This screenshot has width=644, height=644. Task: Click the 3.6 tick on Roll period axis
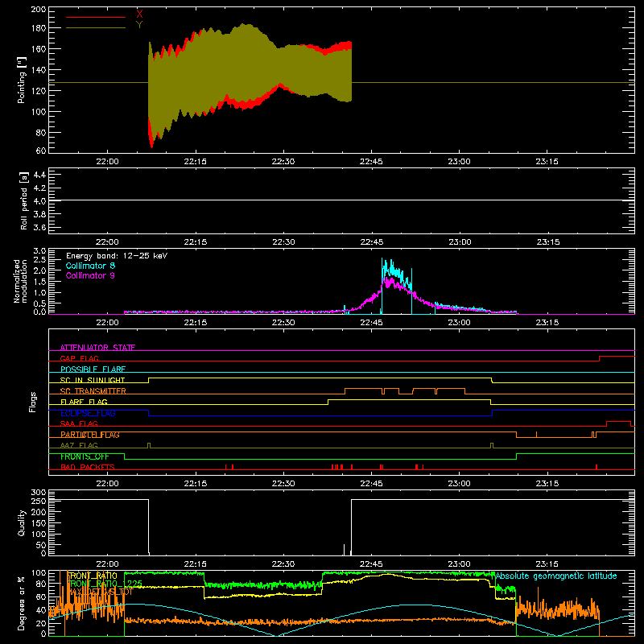(x=39, y=227)
